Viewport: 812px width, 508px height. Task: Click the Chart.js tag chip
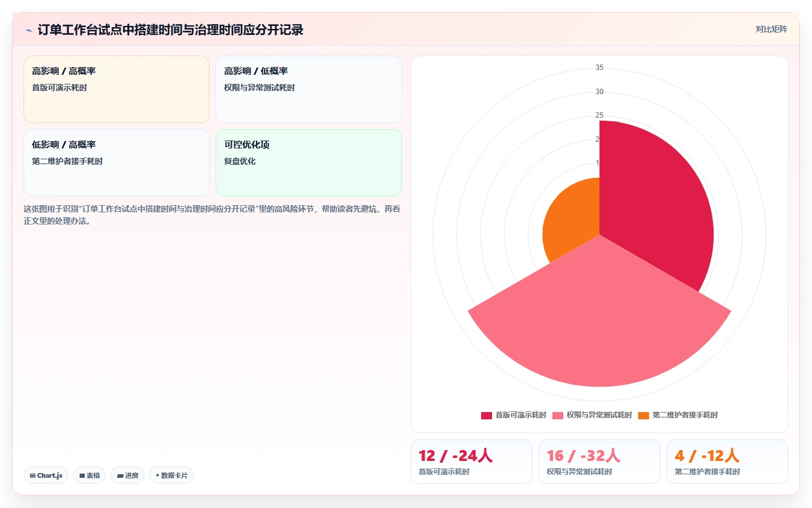coord(46,475)
